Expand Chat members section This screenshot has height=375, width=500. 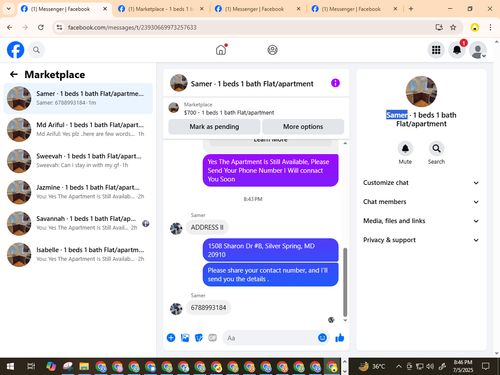[421, 202]
